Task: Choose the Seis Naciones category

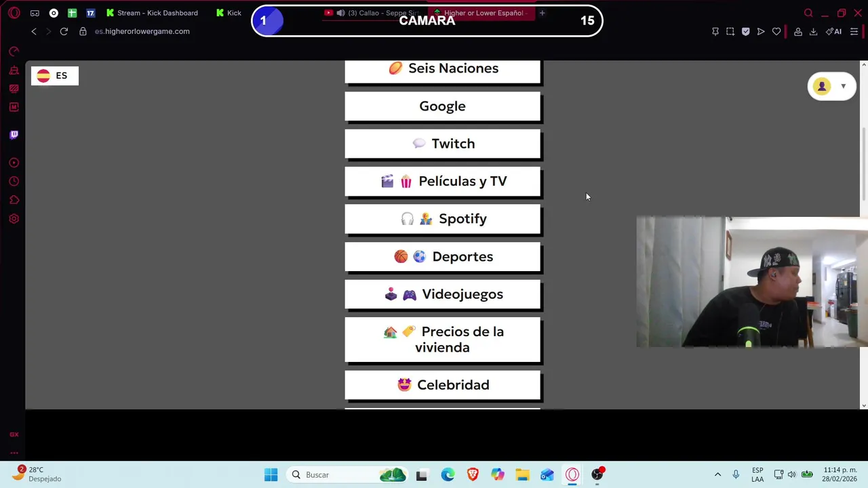Action: point(443,70)
